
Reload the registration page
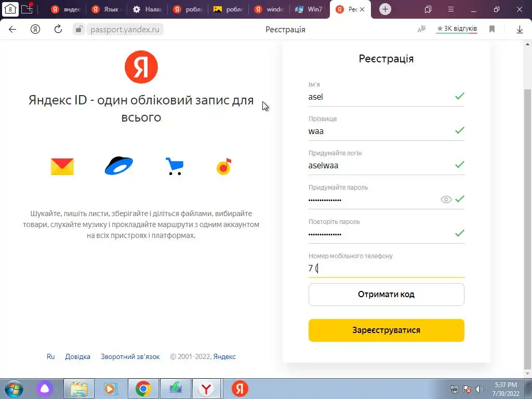58,29
